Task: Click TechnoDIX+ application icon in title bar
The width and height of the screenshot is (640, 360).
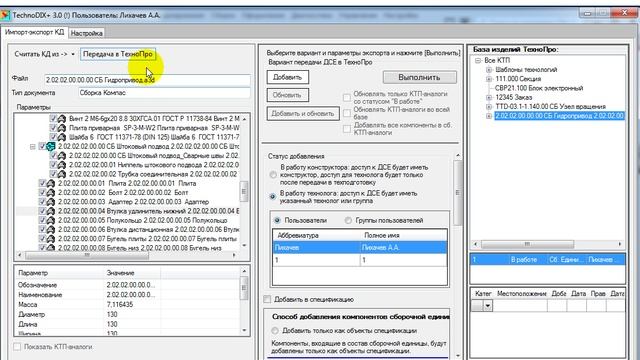Action: point(5,15)
